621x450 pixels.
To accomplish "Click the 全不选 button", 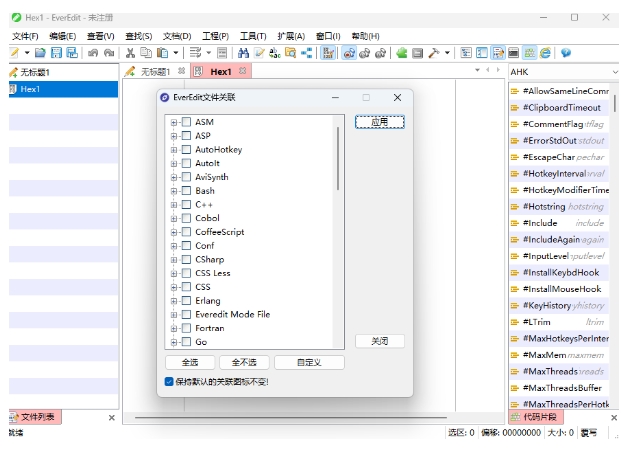I will pos(244,362).
